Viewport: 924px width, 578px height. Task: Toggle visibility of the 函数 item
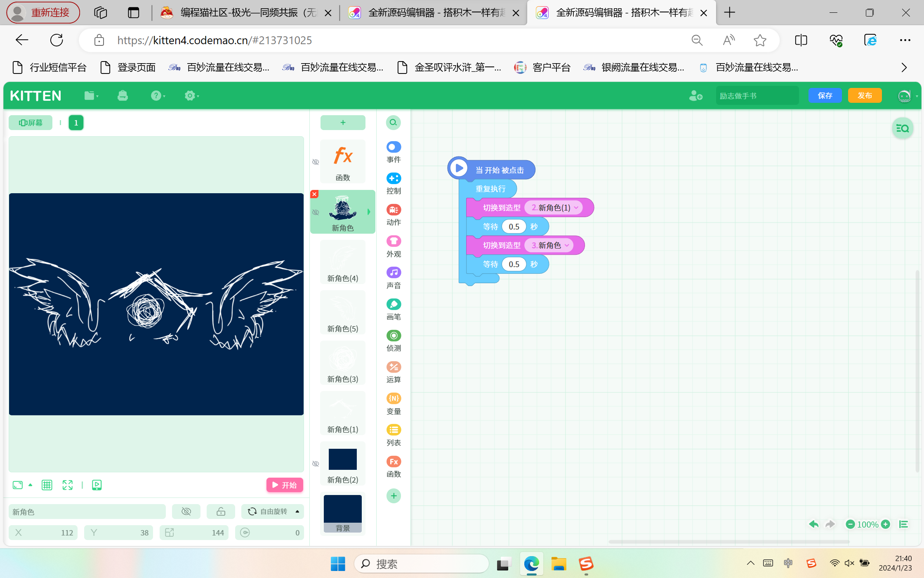316,162
